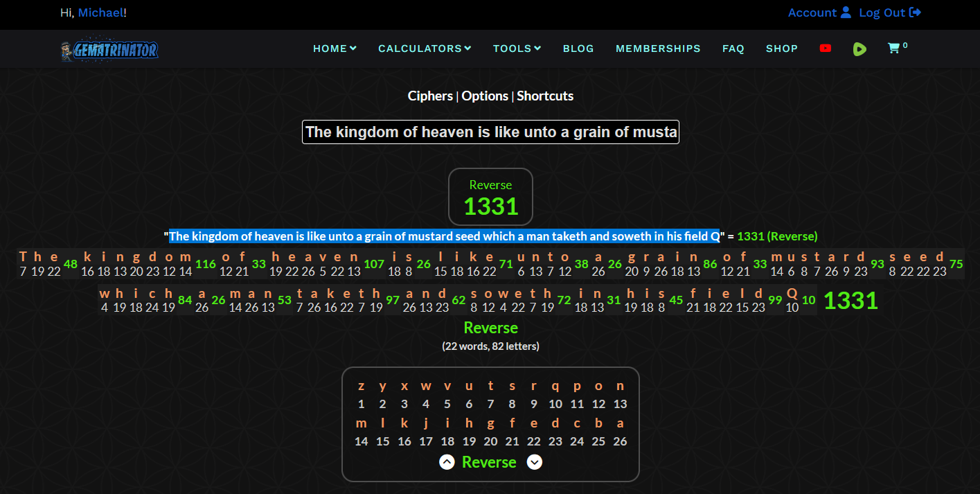980x494 pixels.
Task: Open the Options panel link
Action: (485, 96)
